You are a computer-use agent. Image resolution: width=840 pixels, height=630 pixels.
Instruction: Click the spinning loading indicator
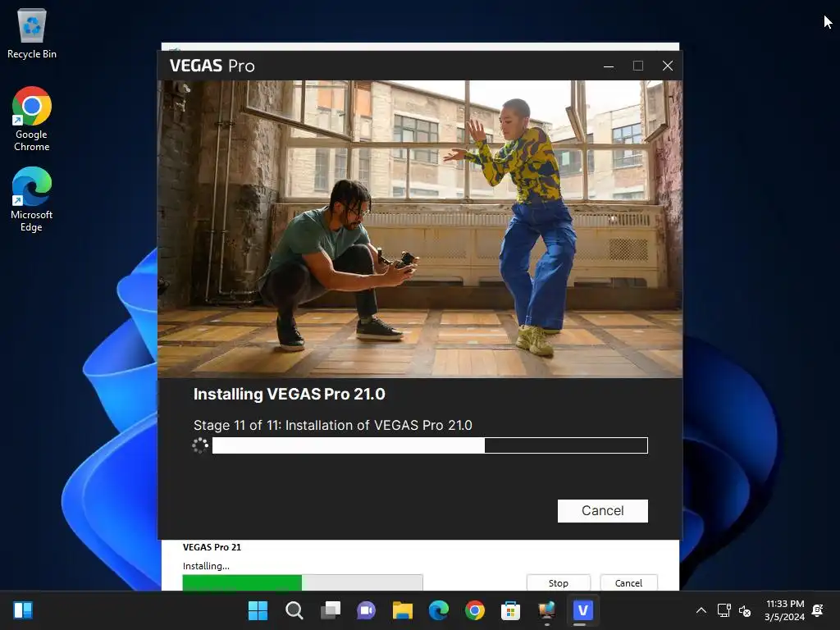pyautogui.click(x=200, y=445)
